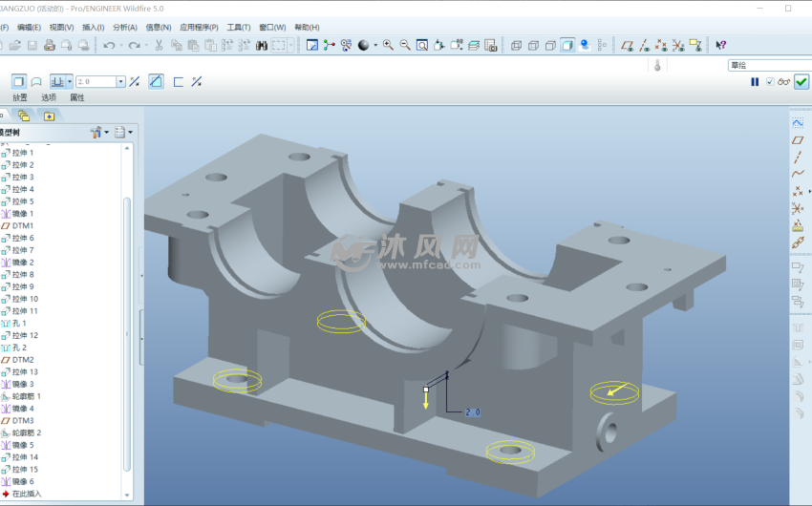Pause the feature tool with pause icon
Screen dimensions: 812x506
755,82
